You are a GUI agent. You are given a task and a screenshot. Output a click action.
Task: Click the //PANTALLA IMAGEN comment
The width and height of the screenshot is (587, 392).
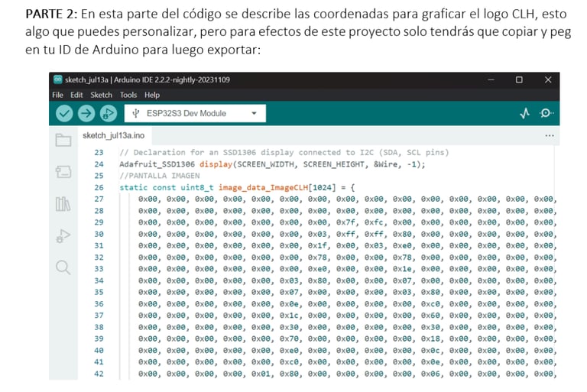(x=160, y=176)
